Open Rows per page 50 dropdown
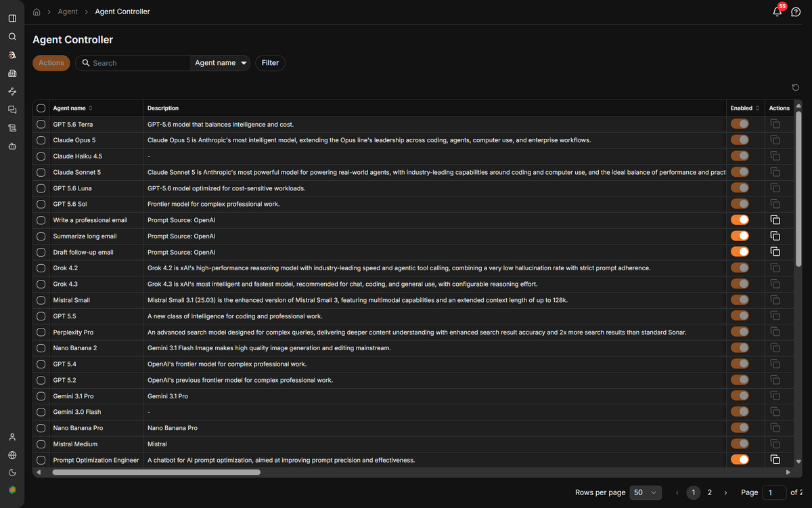The image size is (812, 508). pyautogui.click(x=646, y=493)
